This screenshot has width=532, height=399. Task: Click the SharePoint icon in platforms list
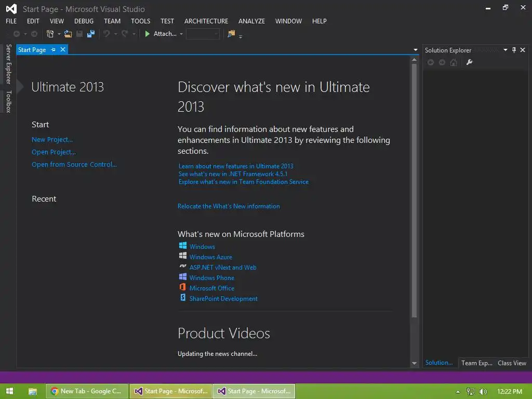coord(182,298)
